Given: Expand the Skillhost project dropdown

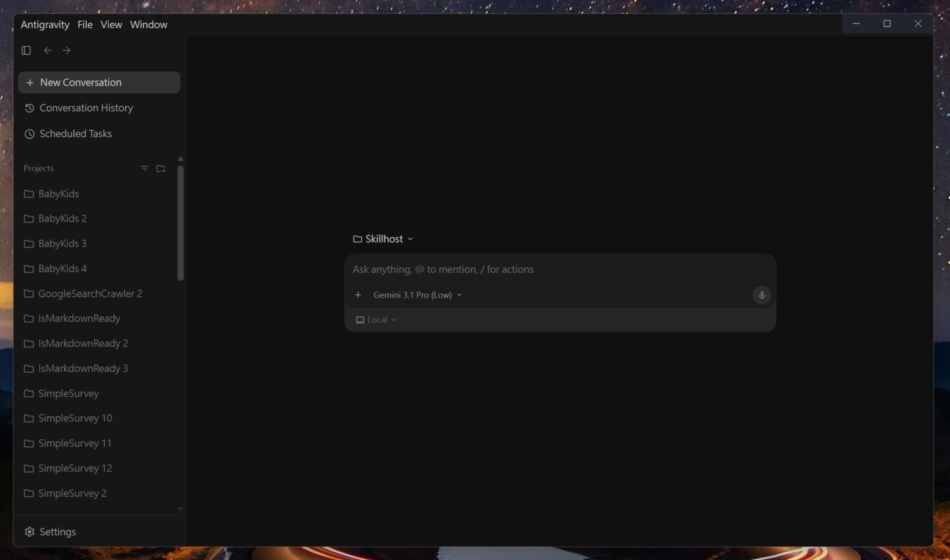Looking at the screenshot, I should pyautogui.click(x=383, y=239).
